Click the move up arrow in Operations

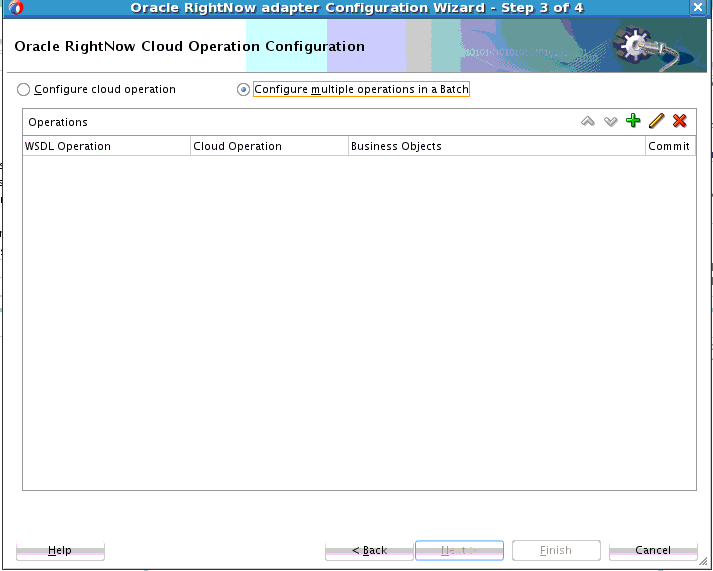click(x=587, y=121)
